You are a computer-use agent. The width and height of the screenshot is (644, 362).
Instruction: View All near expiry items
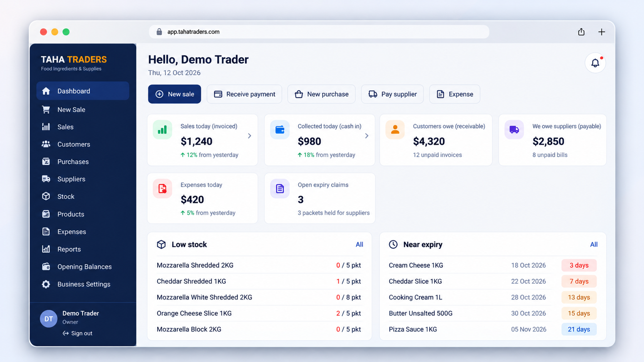coord(594,244)
